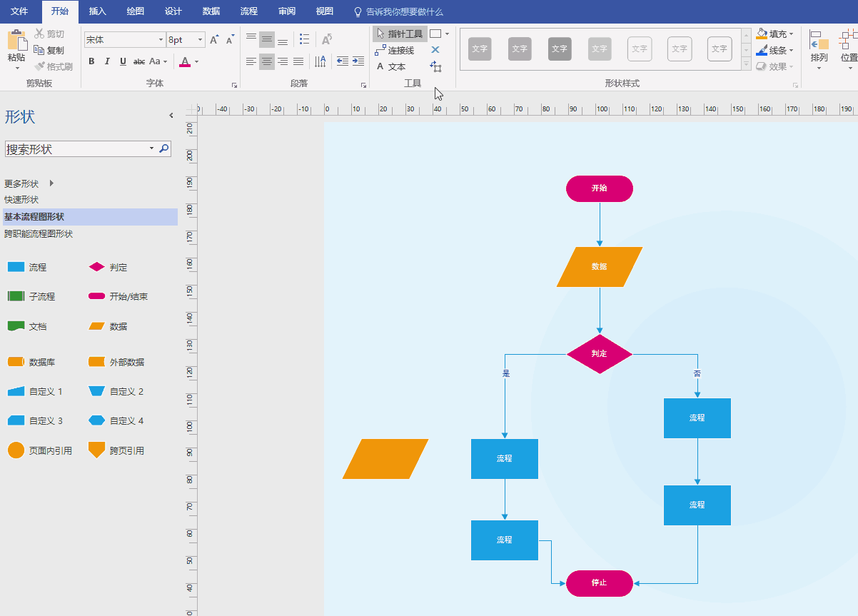This screenshot has width=858, height=616.
Task: Click the increase indent icon
Action: coord(358,61)
